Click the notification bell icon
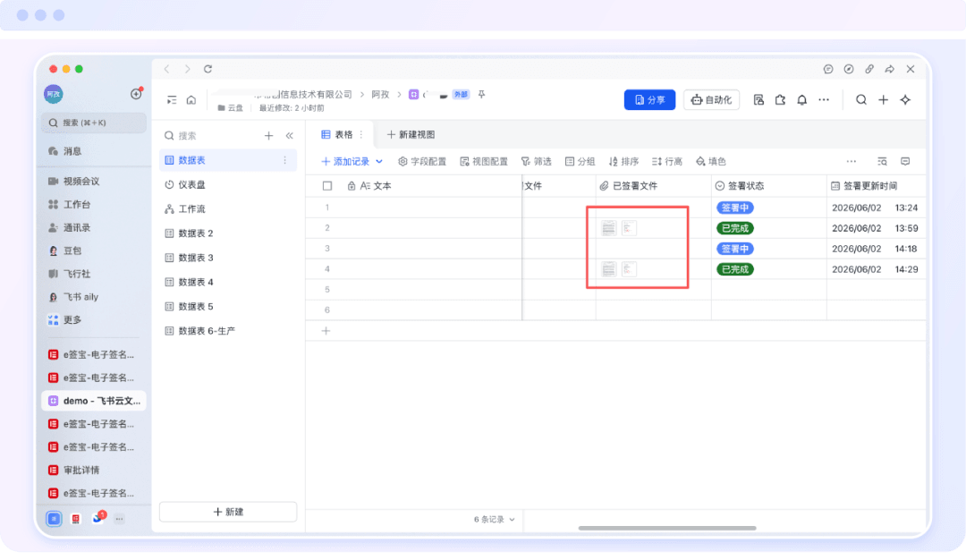 [801, 100]
